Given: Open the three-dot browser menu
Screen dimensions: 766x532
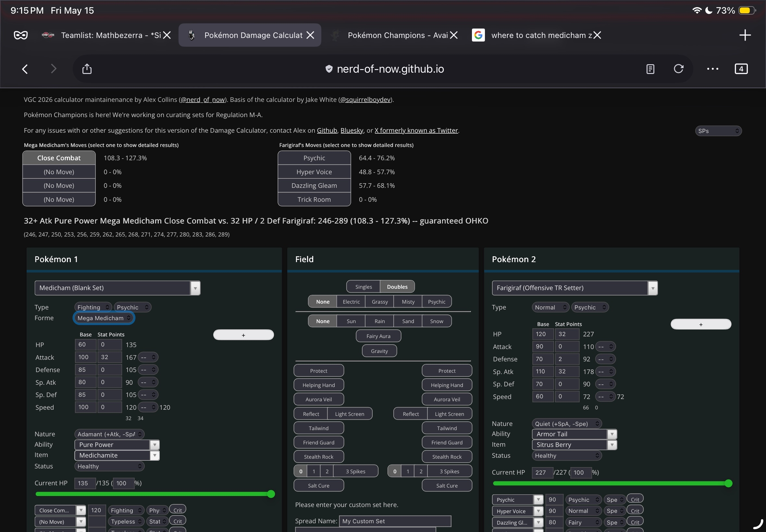Looking at the screenshot, I should tap(713, 69).
